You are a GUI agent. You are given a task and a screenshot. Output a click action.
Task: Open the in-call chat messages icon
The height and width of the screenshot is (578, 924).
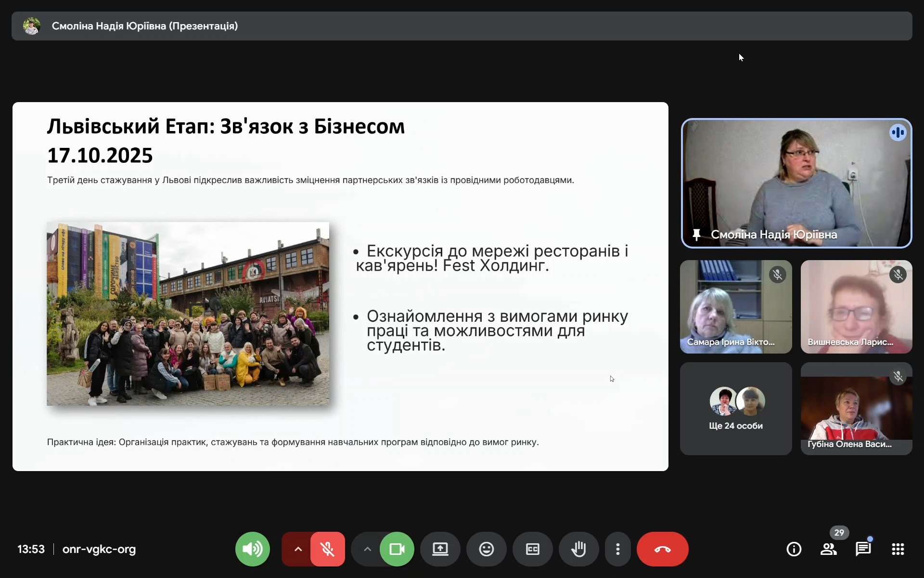tap(863, 549)
